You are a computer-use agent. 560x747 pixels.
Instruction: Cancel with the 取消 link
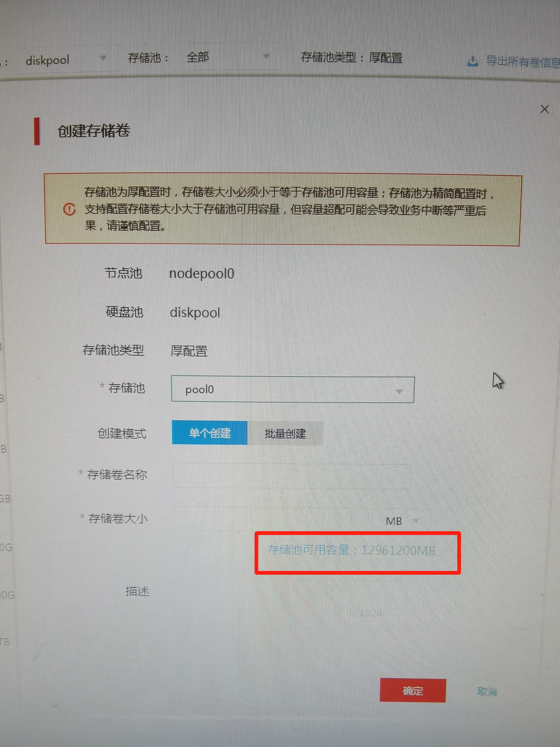487,692
